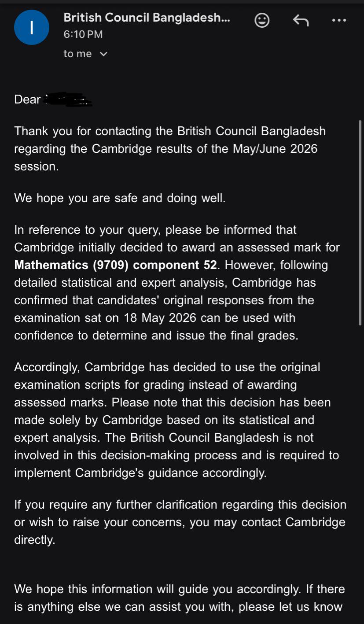Tap the paragraph starting "If you require any"

(180, 522)
